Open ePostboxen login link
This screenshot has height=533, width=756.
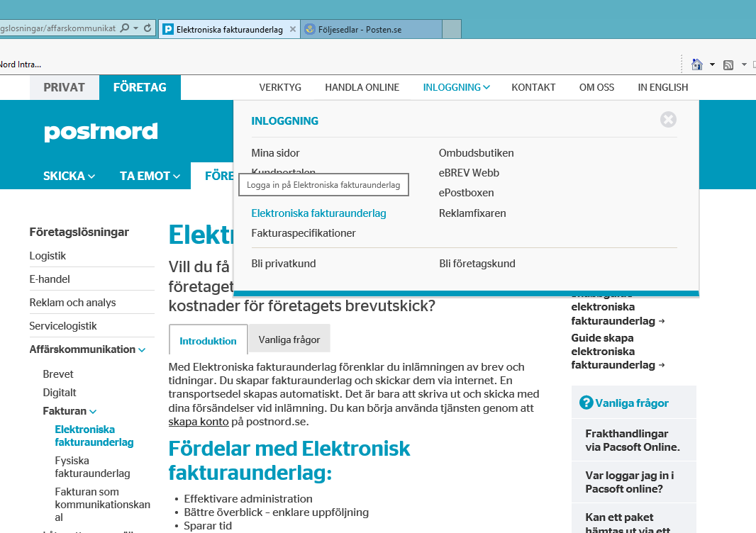pyautogui.click(x=466, y=193)
